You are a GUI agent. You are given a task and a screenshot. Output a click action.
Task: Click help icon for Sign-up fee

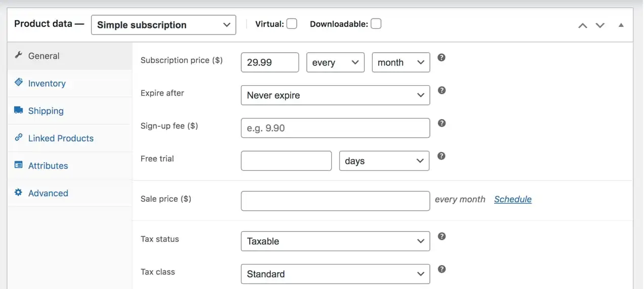click(441, 123)
